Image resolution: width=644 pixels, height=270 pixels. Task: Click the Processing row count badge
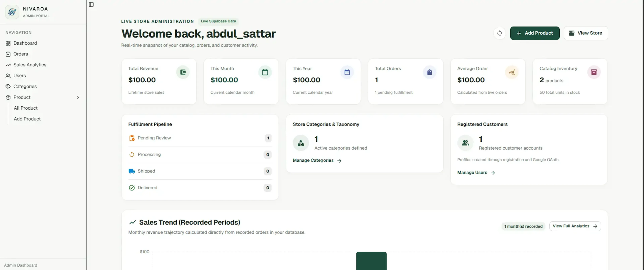(x=267, y=155)
